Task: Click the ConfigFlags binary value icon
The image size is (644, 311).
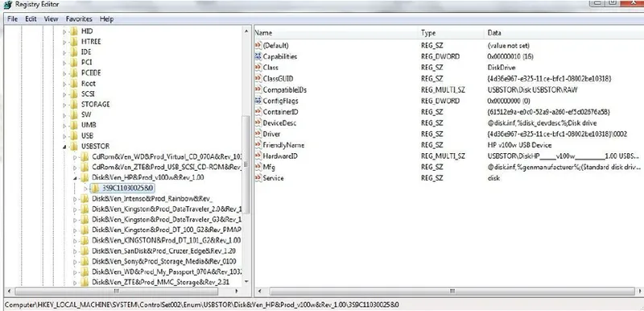Action: click(x=258, y=101)
